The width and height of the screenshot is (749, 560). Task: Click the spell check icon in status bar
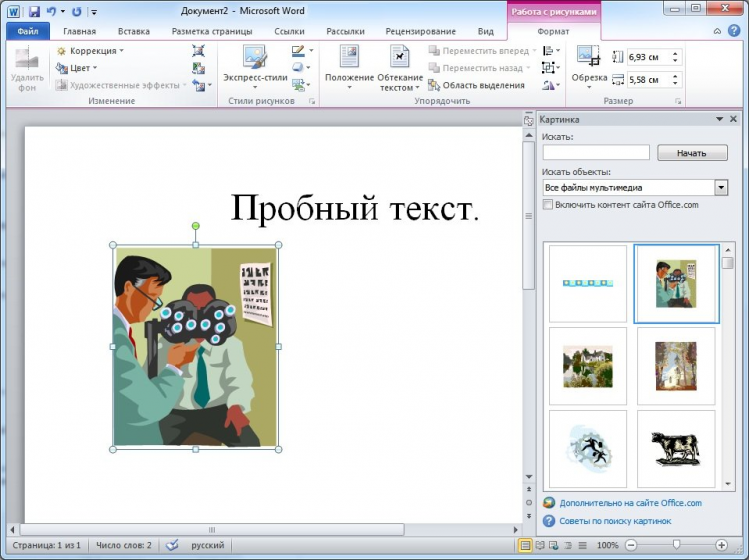point(172,545)
